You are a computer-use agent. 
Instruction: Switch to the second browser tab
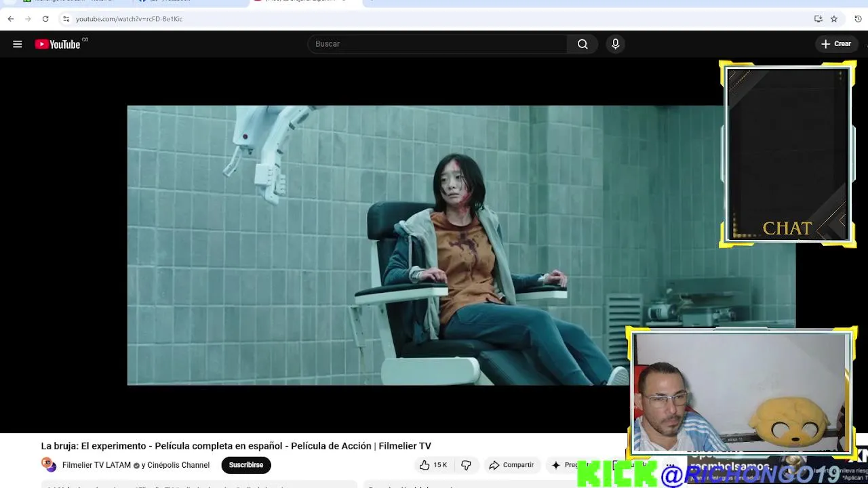click(x=190, y=2)
